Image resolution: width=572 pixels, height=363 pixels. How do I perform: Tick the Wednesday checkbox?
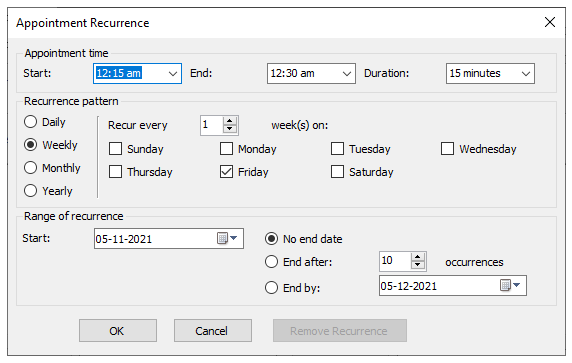(447, 148)
